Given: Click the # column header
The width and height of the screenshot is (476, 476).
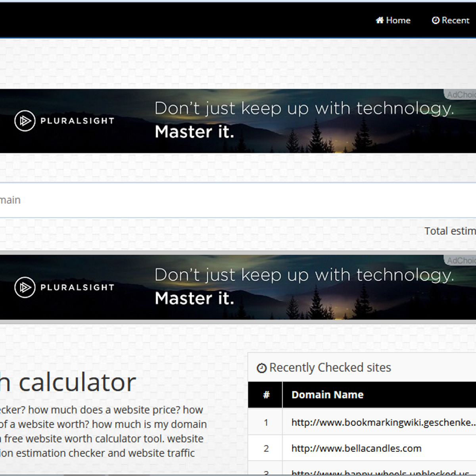Looking at the screenshot, I should [x=265, y=395].
